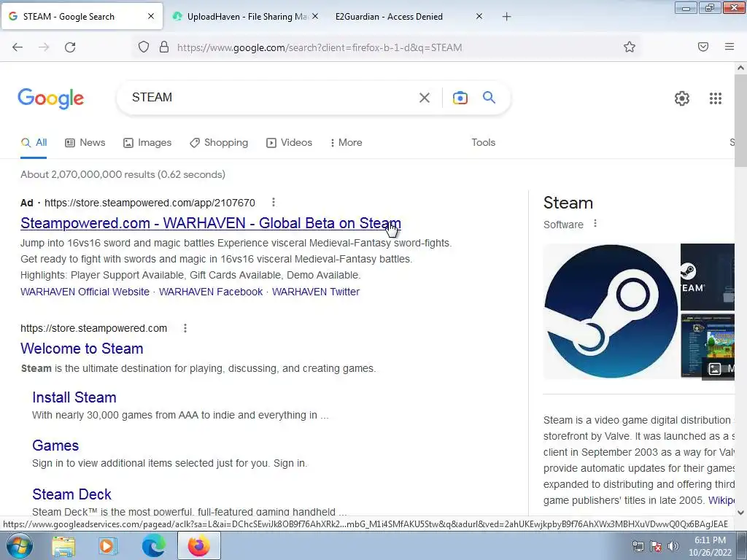This screenshot has height=560, width=747.
Task: Launch Windows Media Player from taskbar
Action: click(107, 545)
